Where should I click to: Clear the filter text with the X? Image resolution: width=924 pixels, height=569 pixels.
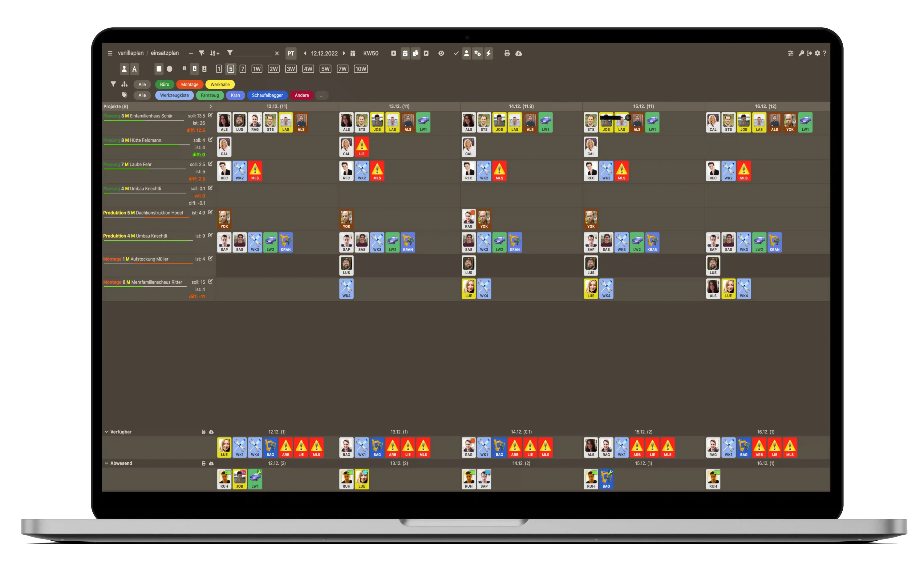[x=277, y=53]
